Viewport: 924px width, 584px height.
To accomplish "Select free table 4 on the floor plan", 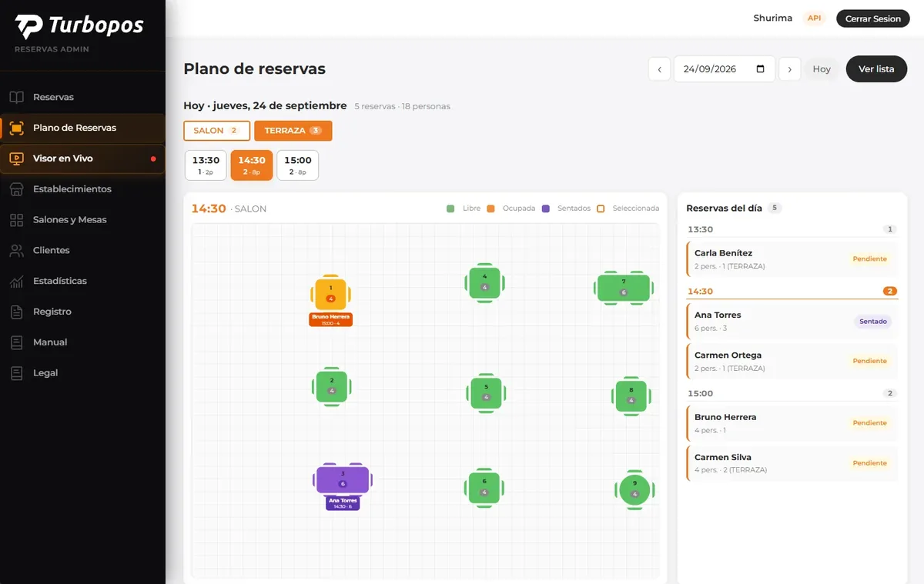I will click(x=484, y=283).
